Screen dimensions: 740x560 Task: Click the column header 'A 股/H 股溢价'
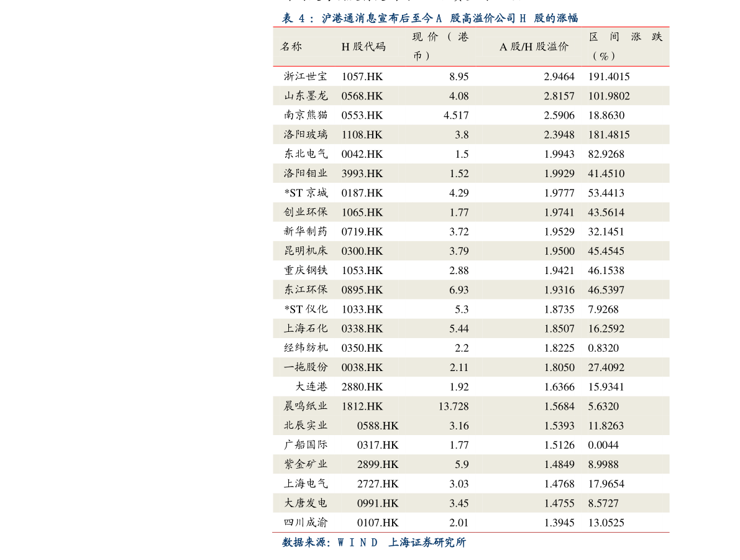tap(534, 46)
